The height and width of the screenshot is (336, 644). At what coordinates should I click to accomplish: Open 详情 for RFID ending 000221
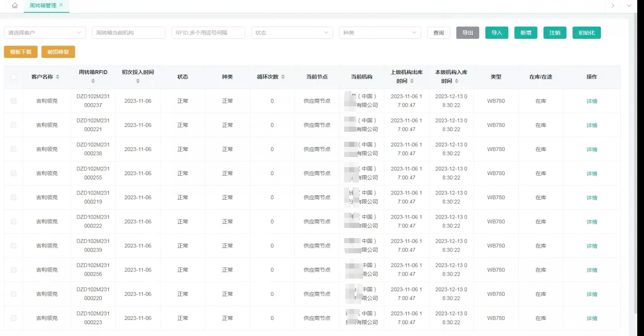pos(592,125)
